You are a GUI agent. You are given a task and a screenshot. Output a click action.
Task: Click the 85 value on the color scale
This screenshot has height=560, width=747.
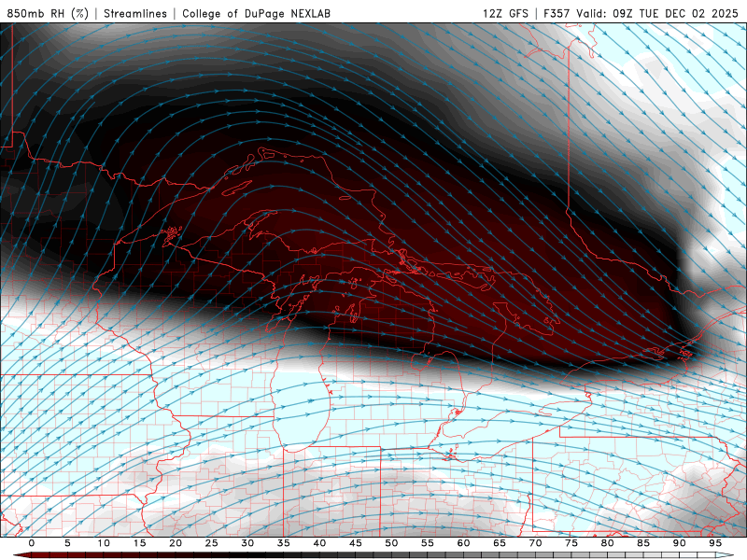[643, 543]
